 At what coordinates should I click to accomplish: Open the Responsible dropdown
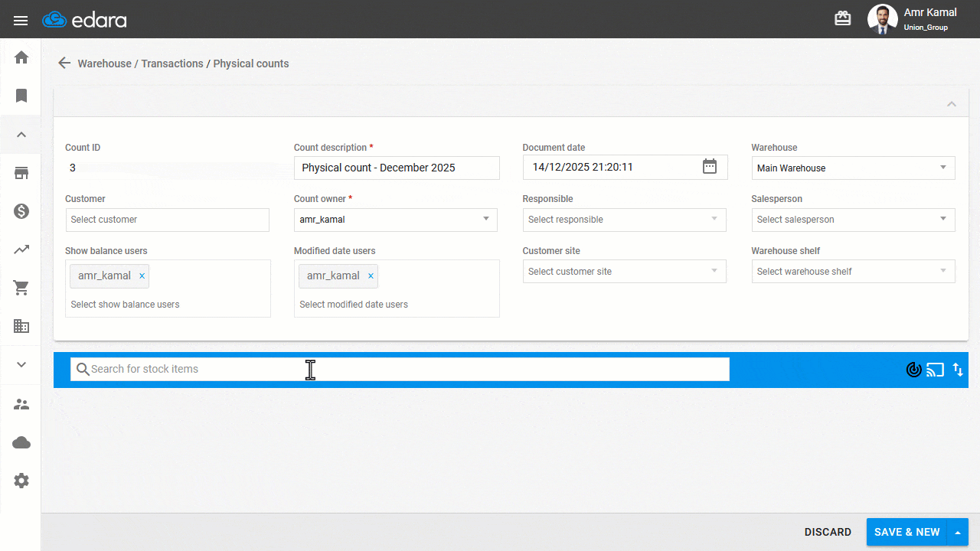click(624, 220)
